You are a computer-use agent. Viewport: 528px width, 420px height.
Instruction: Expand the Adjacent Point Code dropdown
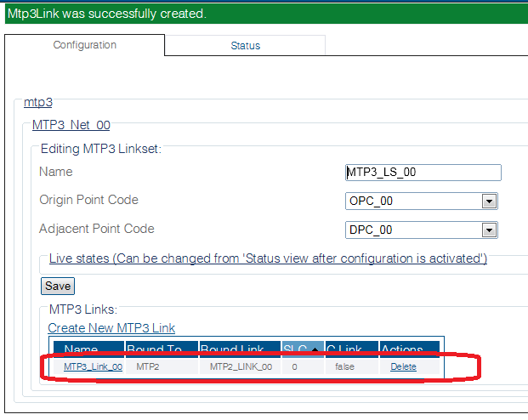click(489, 230)
